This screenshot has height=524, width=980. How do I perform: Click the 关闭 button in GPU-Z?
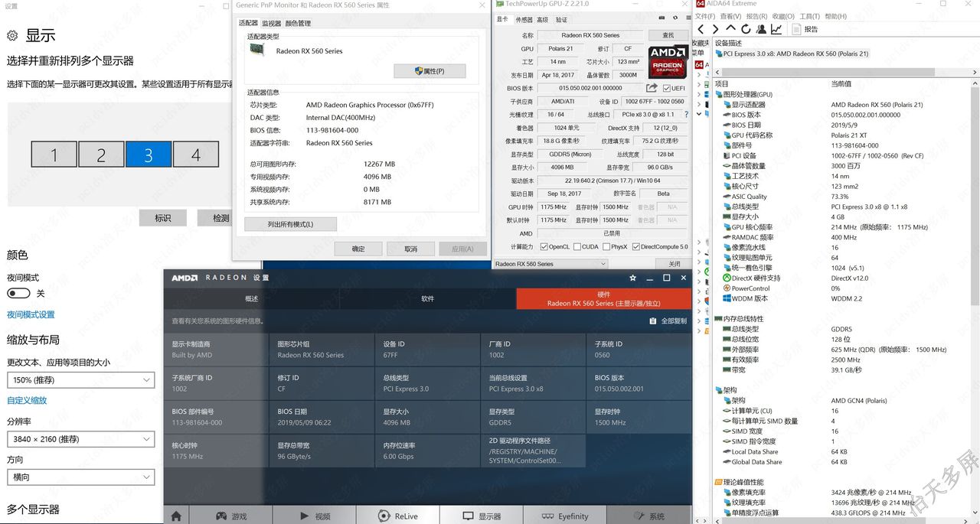pyautogui.click(x=674, y=263)
